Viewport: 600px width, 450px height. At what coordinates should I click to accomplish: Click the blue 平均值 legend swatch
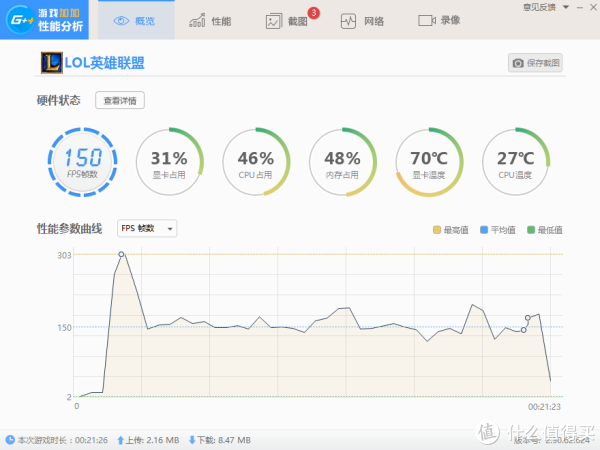coord(484,230)
